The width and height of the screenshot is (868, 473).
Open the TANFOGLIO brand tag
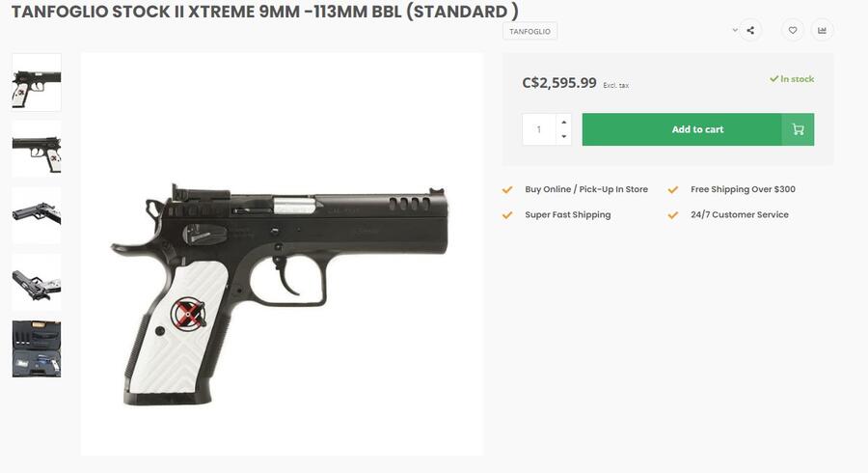[x=529, y=32]
